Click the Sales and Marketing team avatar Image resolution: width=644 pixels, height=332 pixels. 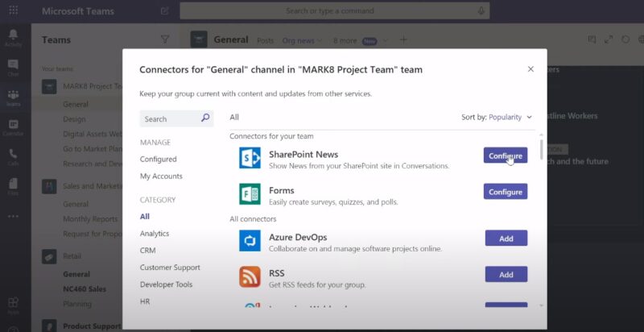(49, 186)
